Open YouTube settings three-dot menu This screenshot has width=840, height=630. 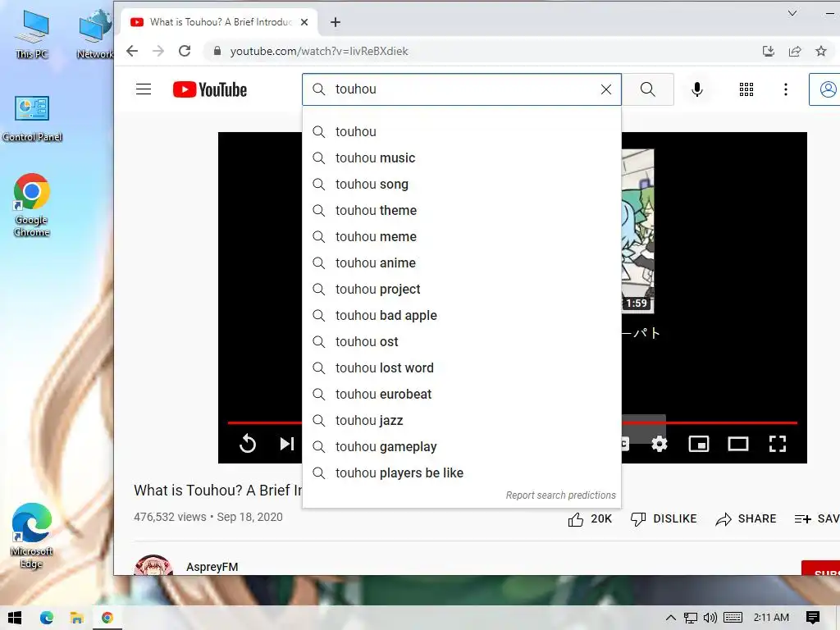[785, 89]
